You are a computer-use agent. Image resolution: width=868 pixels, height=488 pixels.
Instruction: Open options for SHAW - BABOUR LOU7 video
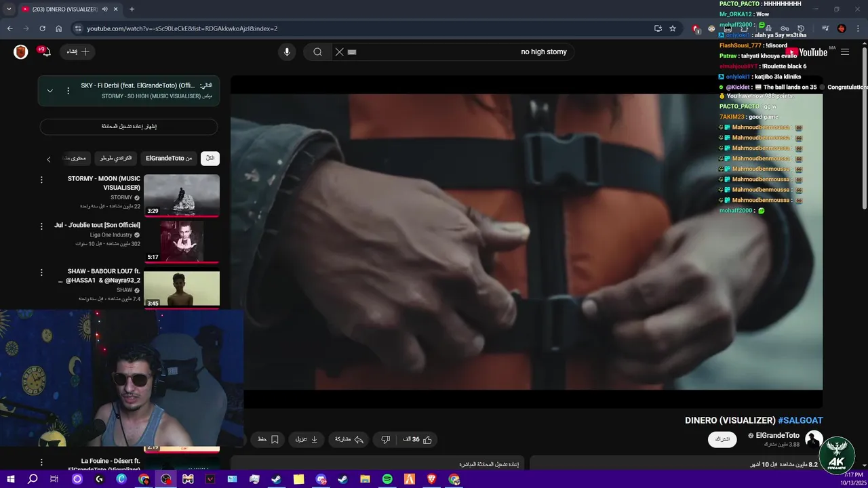(41, 272)
